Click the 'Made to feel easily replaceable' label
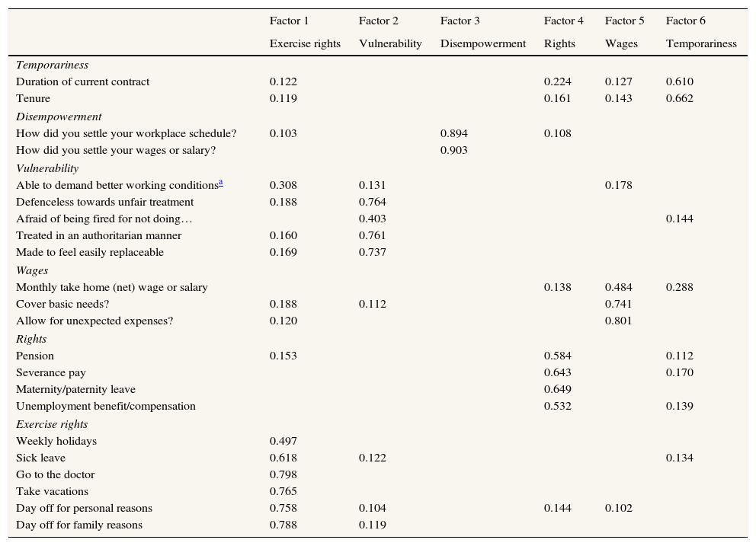 click(90, 252)
